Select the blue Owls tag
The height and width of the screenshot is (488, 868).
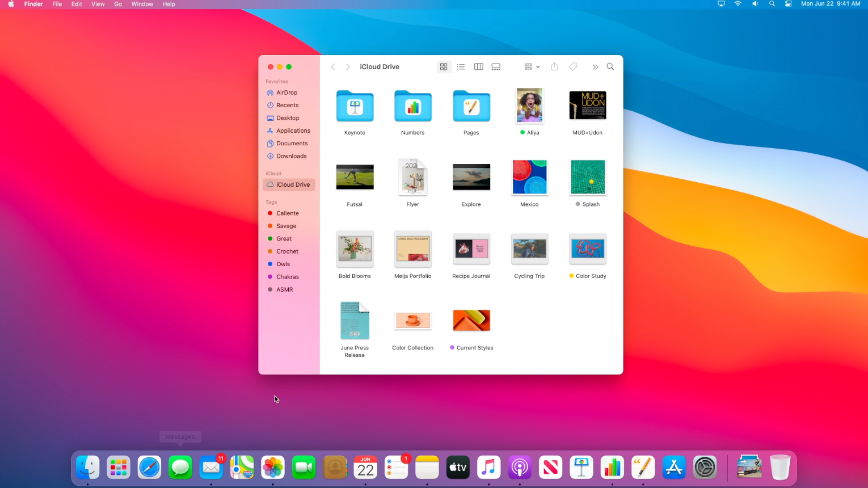(x=283, y=264)
